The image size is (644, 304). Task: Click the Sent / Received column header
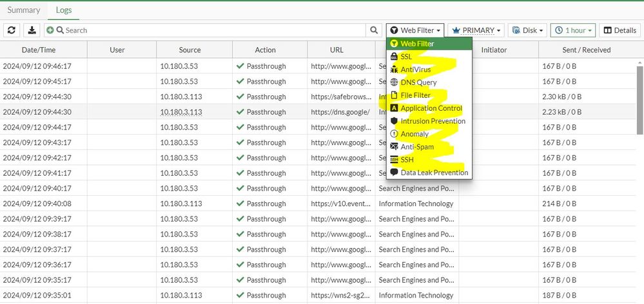click(587, 50)
